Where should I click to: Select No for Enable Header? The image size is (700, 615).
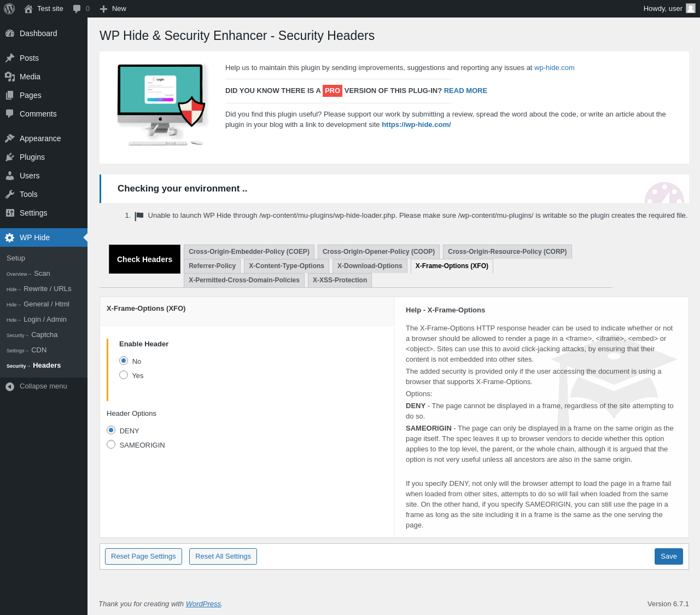tap(124, 361)
